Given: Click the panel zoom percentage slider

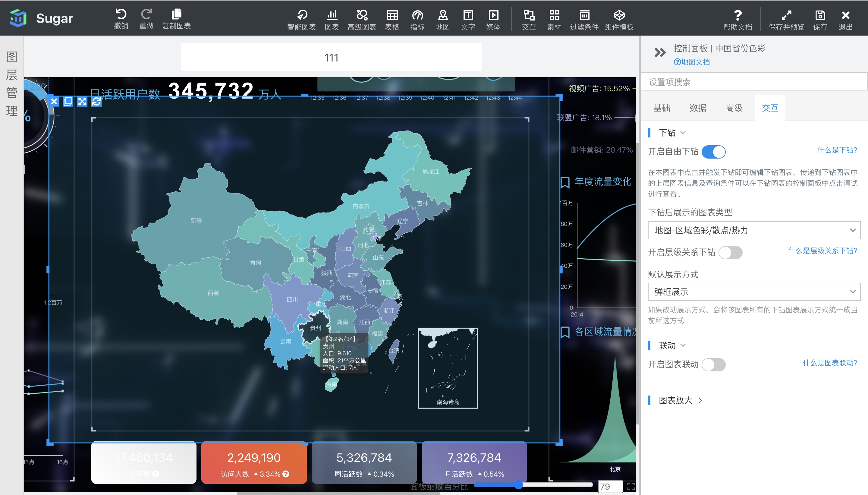Looking at the screenshot, I should (533, 485).
